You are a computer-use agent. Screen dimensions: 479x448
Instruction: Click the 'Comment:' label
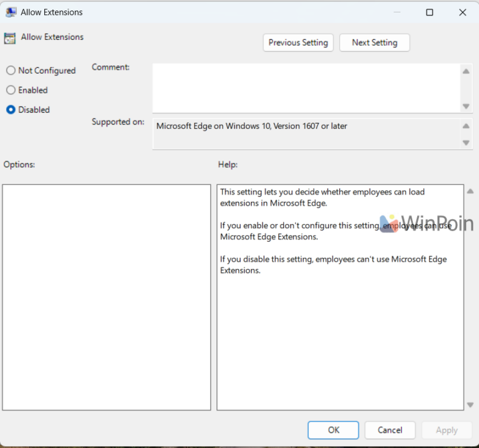click(x=110, y=67)
